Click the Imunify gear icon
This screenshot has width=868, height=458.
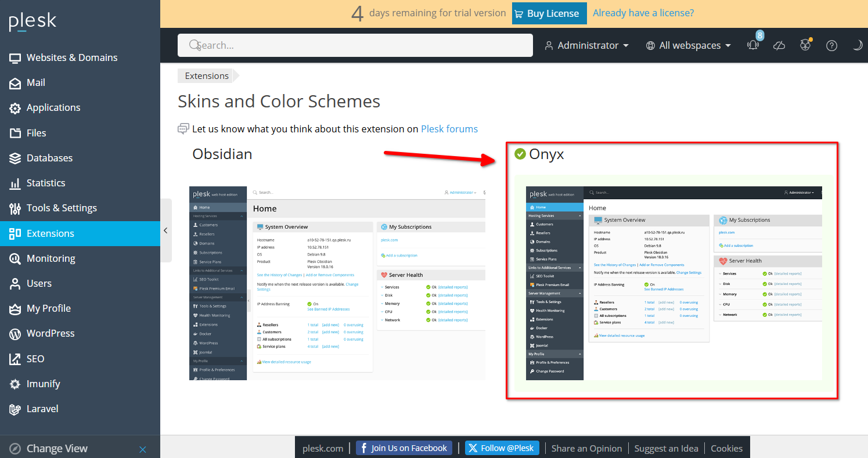tap(15, 384)
